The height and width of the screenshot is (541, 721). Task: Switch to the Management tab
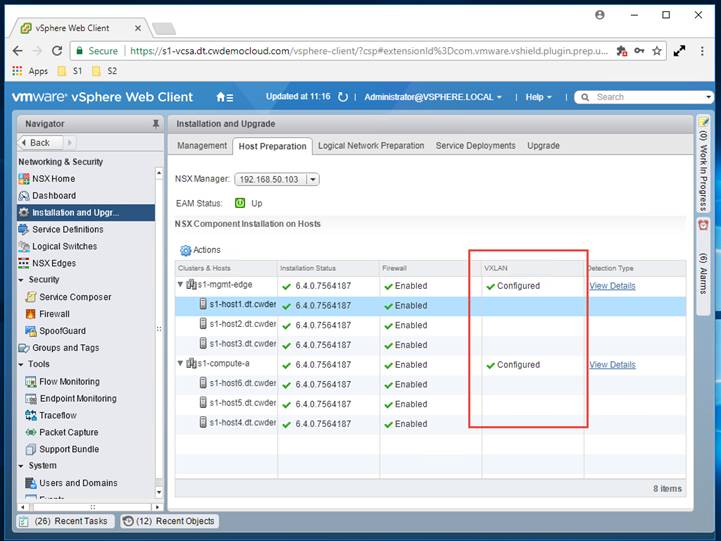point(202,146)
